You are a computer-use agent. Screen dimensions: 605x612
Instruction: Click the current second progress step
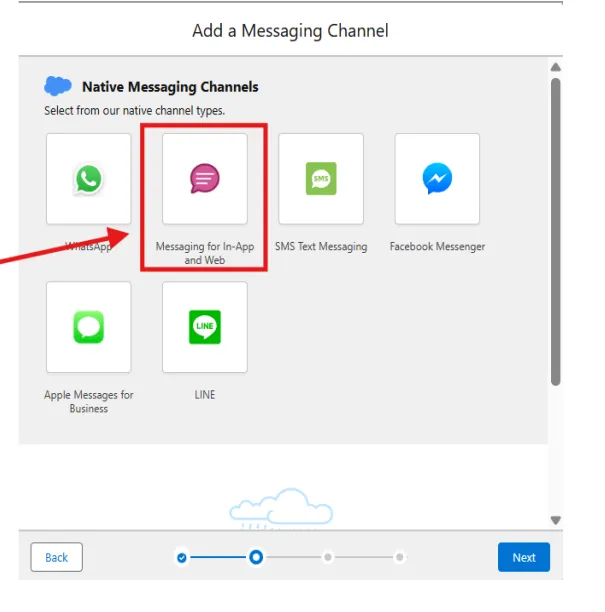(x=256, y=557)
